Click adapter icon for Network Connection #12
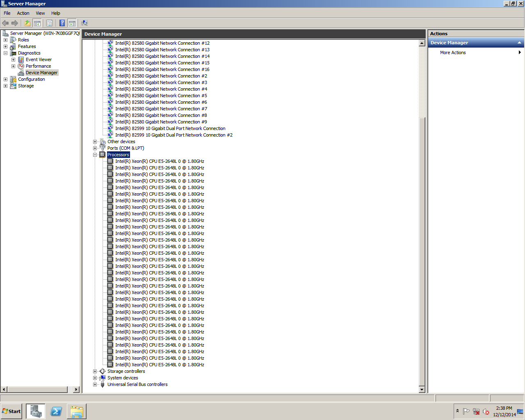This screenshot has width=525, height=420. (x=110, y=43)
